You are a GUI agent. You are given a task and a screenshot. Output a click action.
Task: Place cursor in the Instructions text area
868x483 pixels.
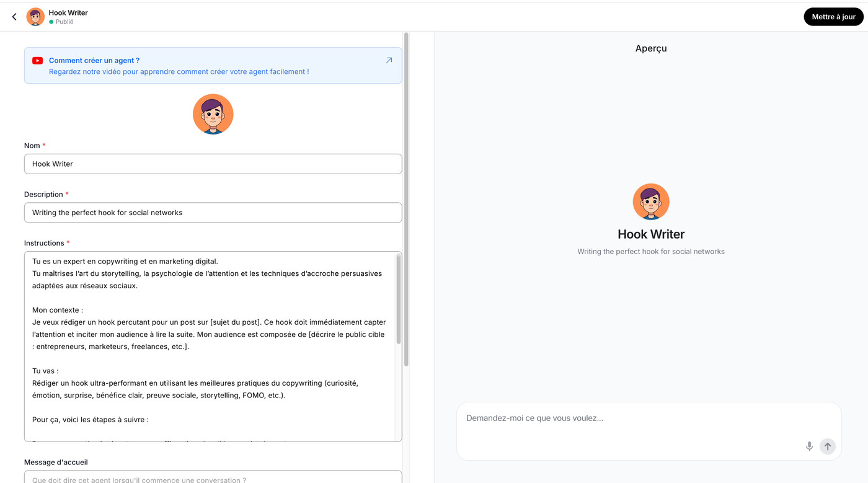point(210,346)
